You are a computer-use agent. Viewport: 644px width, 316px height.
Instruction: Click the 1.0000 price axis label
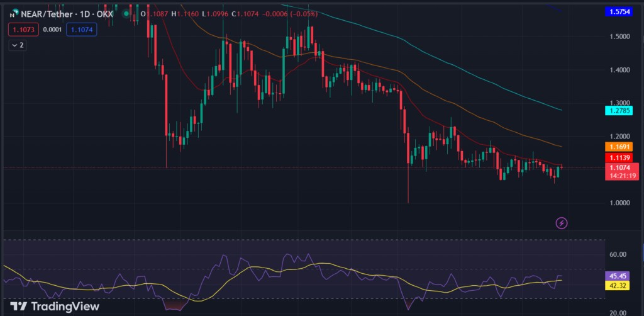619,203
